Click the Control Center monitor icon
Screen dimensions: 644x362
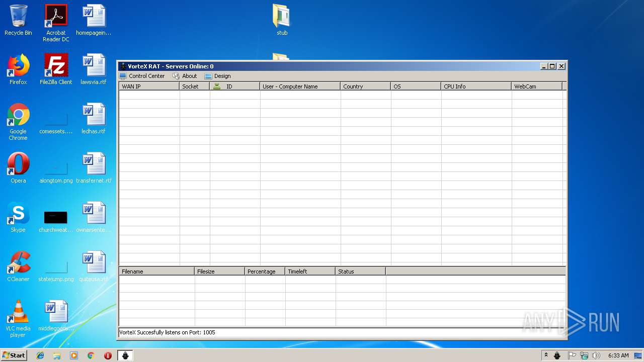click(x=123, y=76)
